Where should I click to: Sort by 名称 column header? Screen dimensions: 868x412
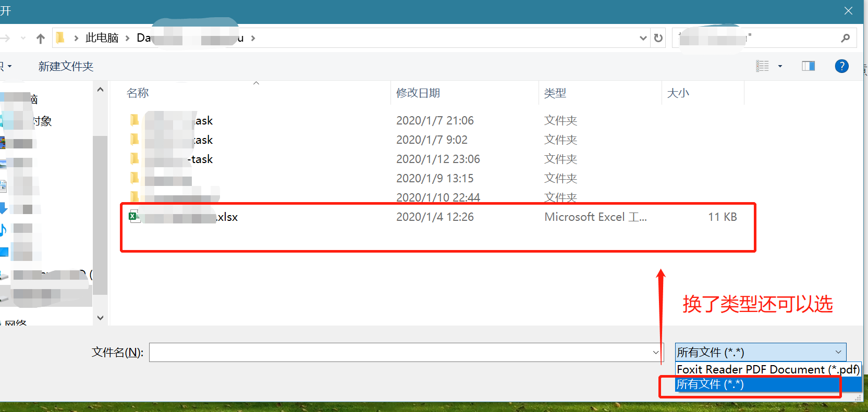click(138, 93)
